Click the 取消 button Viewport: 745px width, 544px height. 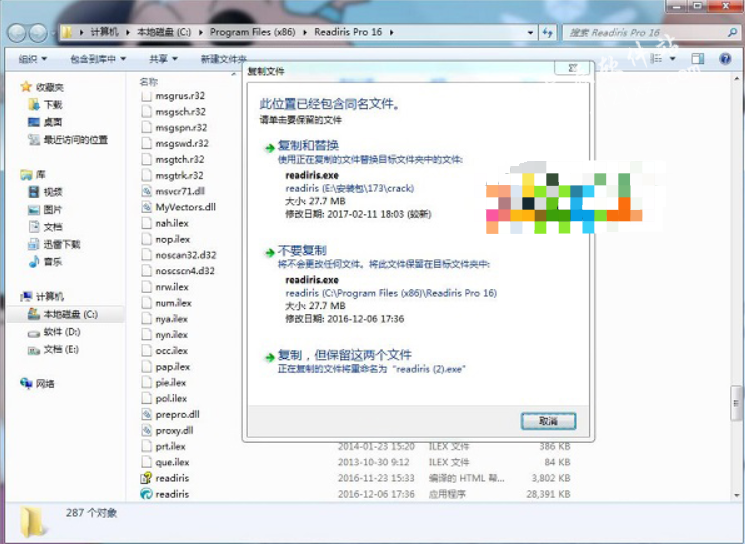[x=548, y=421]
